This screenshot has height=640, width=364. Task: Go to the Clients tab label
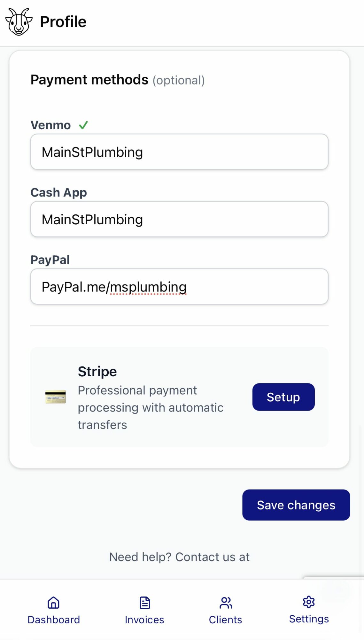click(x=226, y=620)
